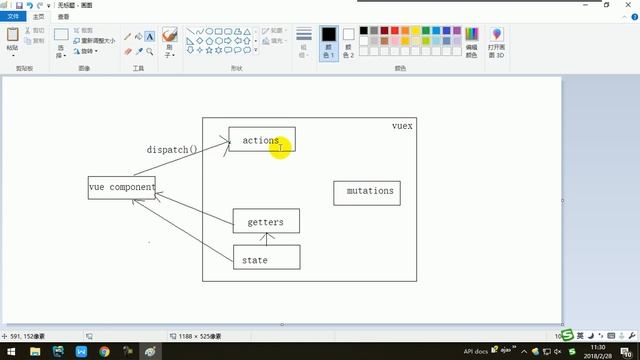
Task: Open File Explorer from the taskbar
Action: (x=35, y=351)
